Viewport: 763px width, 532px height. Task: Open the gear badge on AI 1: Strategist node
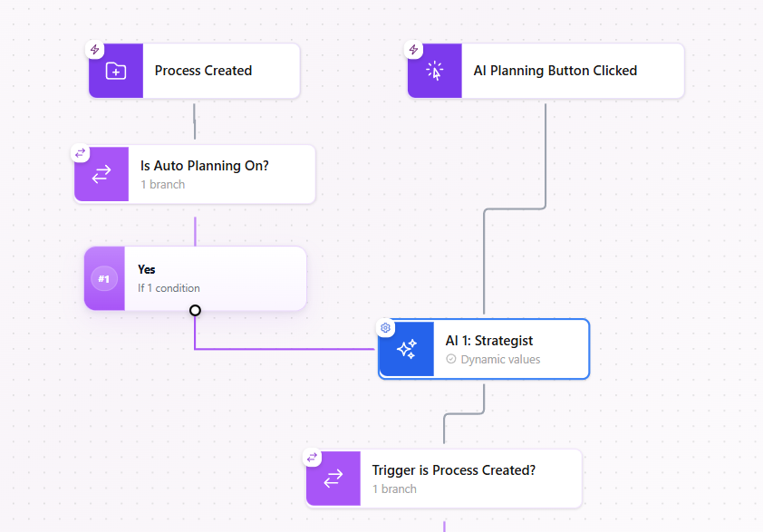coord(385,327)
